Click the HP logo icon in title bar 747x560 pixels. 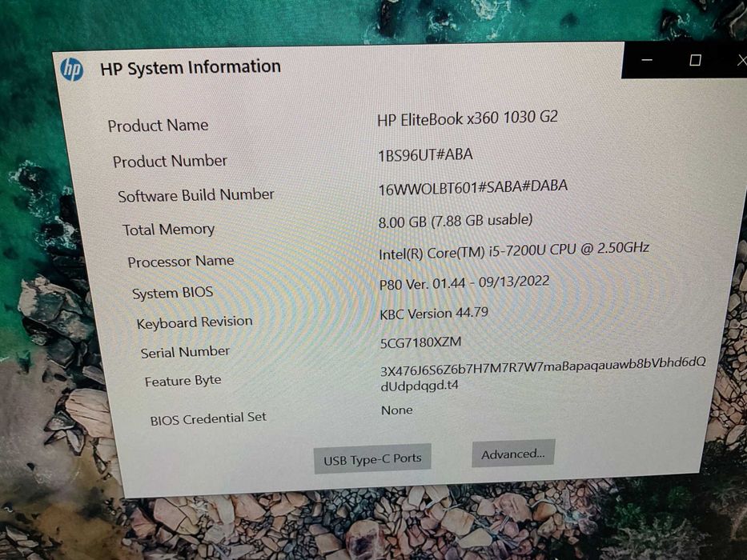point(72,70)
